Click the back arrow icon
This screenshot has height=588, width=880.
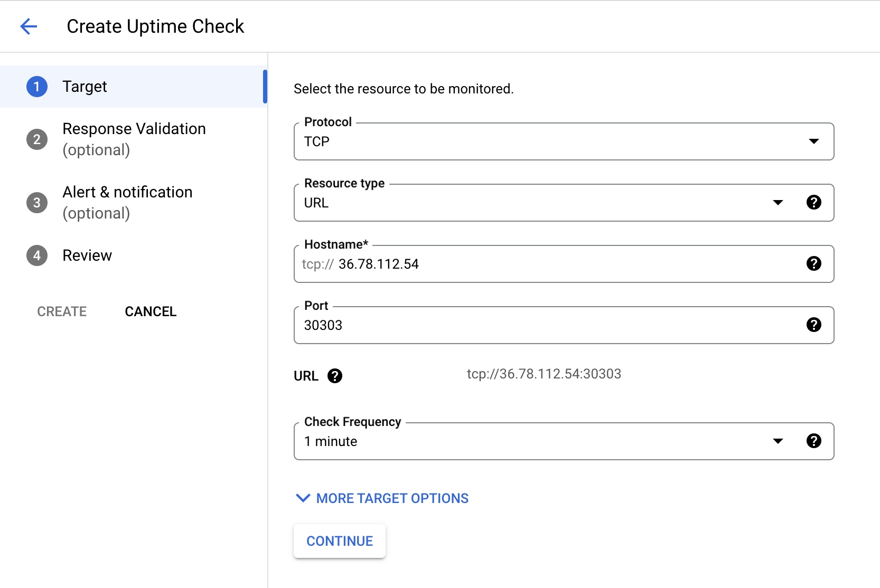29,26
